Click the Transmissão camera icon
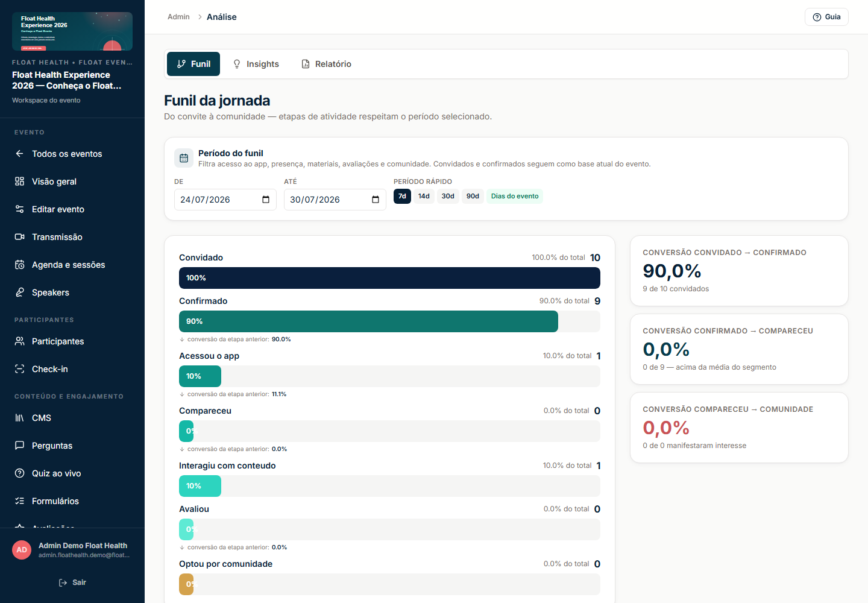Screen dimensions: 868x603 [x=19, y=237]
